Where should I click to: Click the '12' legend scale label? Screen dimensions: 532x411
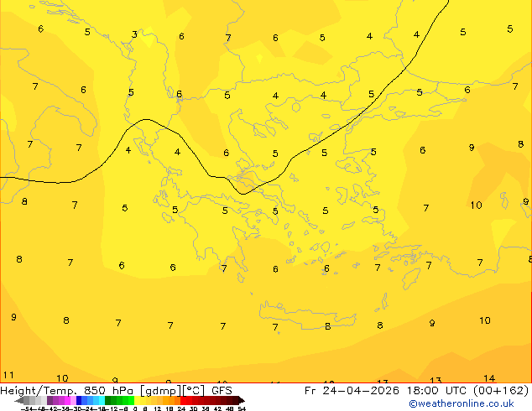point(157,408)
